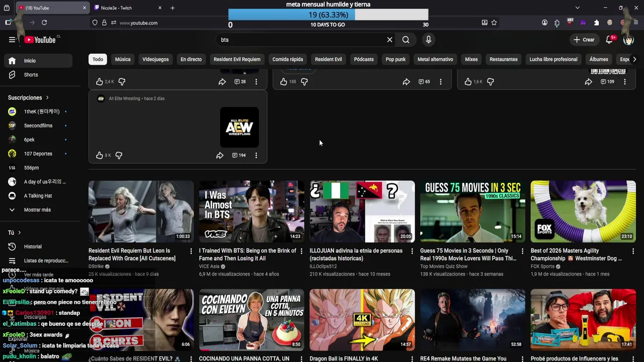Go to the YouTube logo home
This screenshot has width=644, height=362.
(x=40, y=40)
